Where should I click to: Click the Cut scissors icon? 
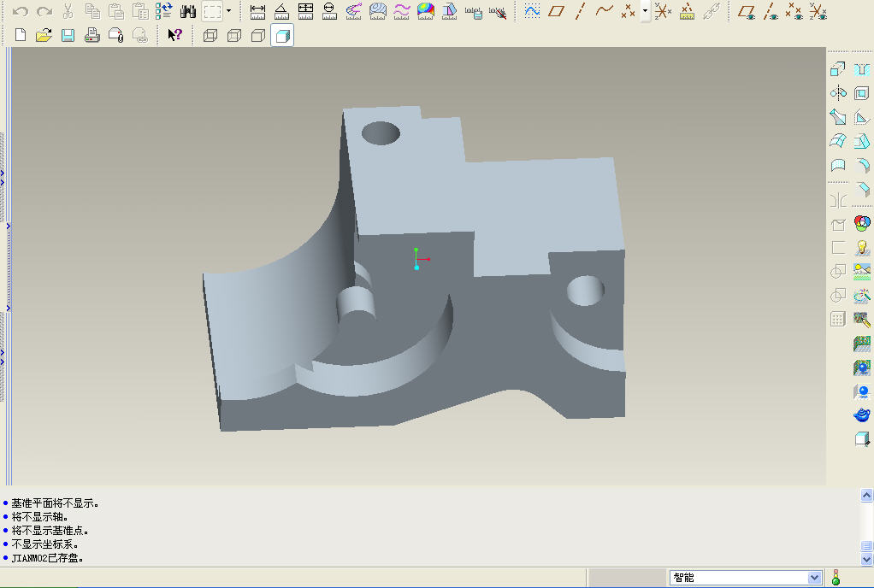pos(68,11)
